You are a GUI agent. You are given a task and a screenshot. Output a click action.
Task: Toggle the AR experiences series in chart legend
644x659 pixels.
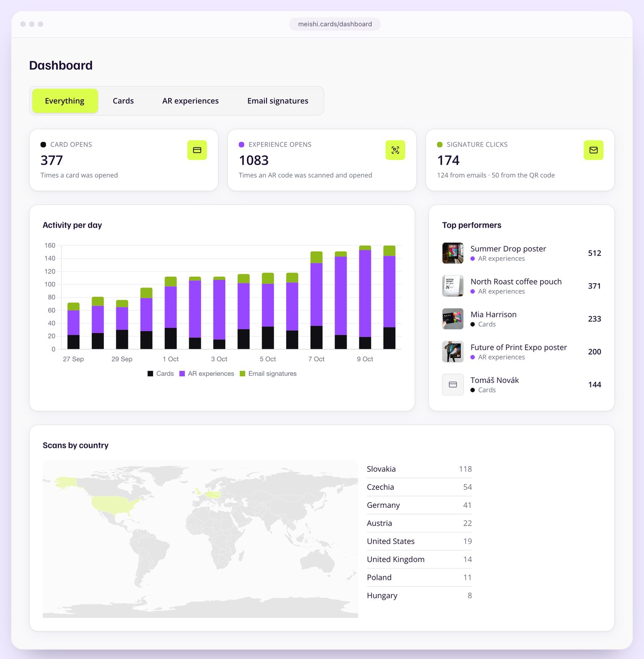(x=207, y=374)
